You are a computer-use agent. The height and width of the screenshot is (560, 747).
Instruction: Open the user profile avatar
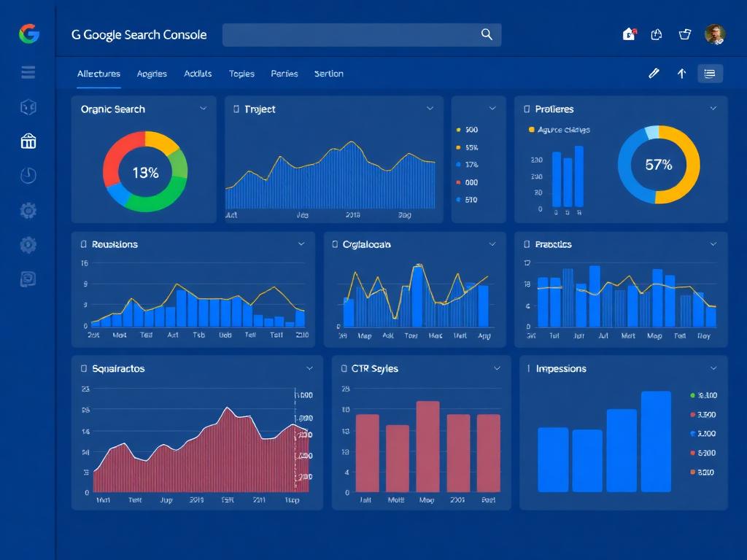(714, 34)
